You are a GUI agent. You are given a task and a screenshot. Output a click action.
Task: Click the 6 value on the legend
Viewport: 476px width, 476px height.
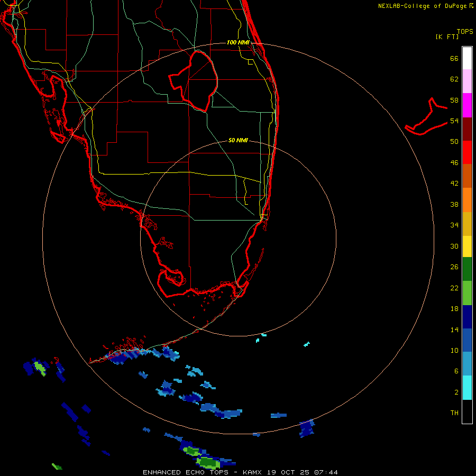[x=456, y=371]
